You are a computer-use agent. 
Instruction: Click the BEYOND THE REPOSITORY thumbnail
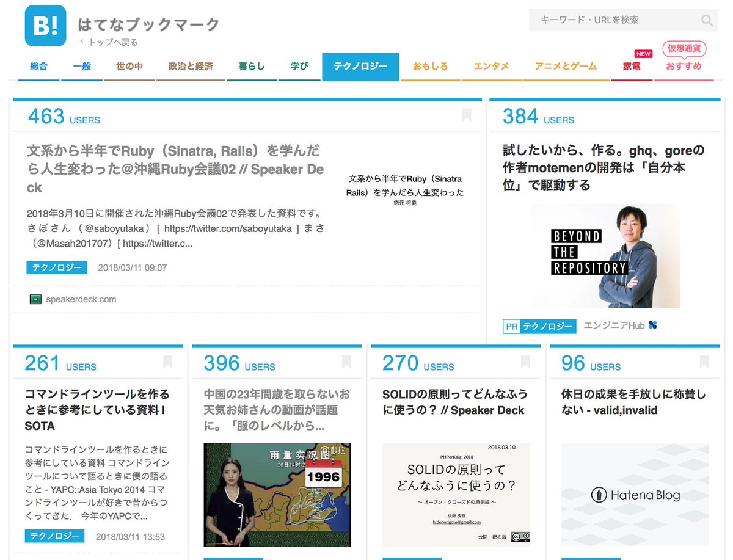(x=605, y=256)
